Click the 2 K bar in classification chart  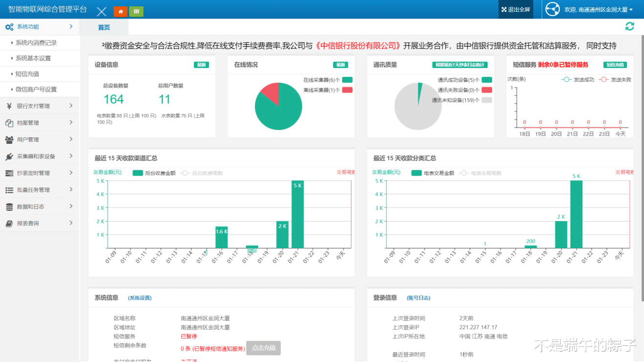coord(561,234)
